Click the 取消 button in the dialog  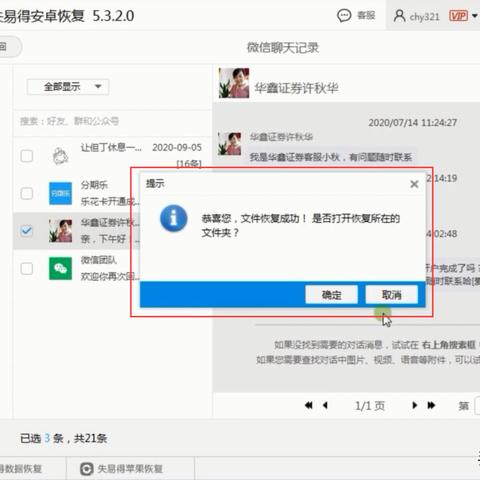[x=391, y=294]
